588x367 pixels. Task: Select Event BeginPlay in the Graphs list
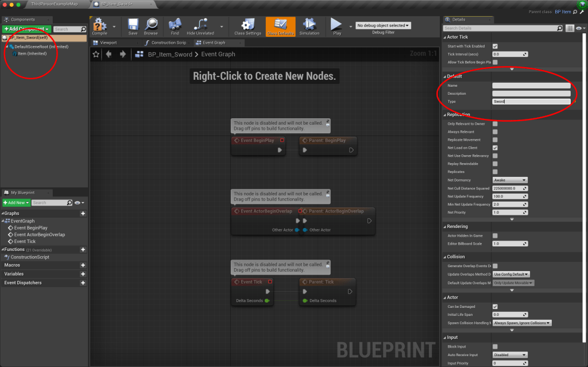[30, 228]
